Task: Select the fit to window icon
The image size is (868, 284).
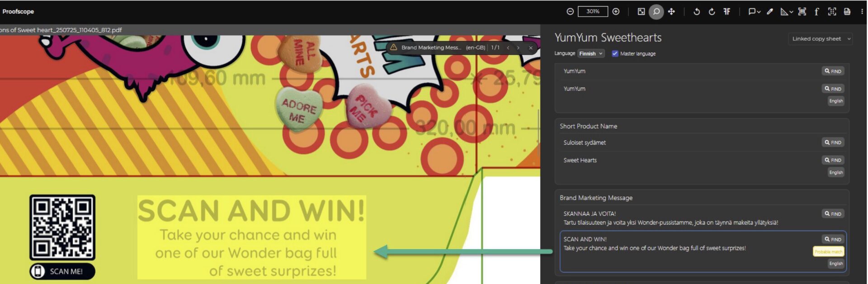Action: pos(641,12)
